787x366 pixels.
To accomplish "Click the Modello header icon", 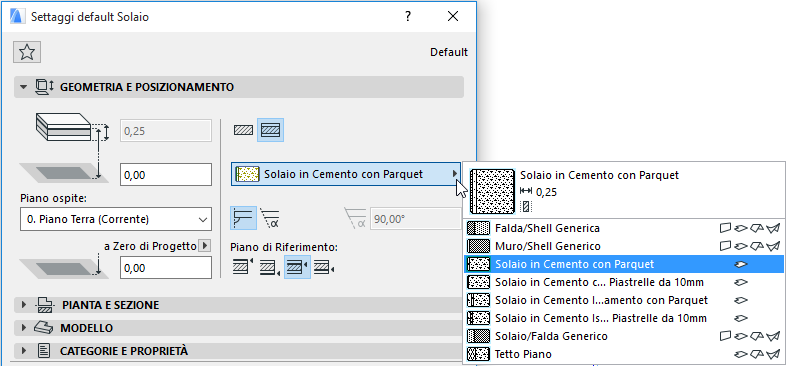I will 43,328.
